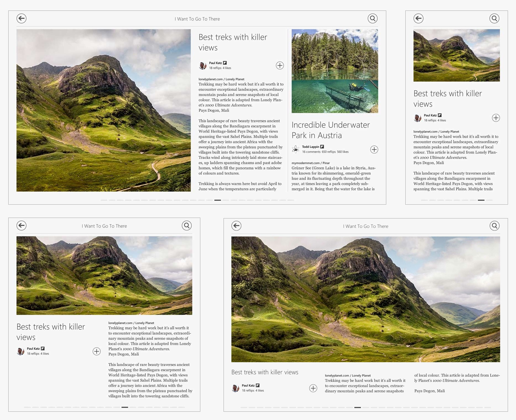Open the mountain photo in the wide single-article layout

coord(366,299)
